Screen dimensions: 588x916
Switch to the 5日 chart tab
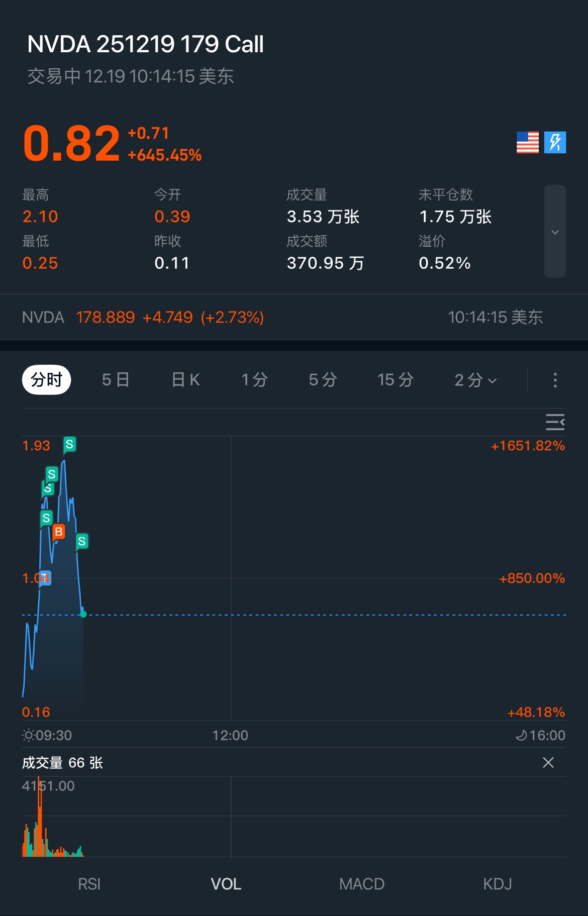click(116, 380)
